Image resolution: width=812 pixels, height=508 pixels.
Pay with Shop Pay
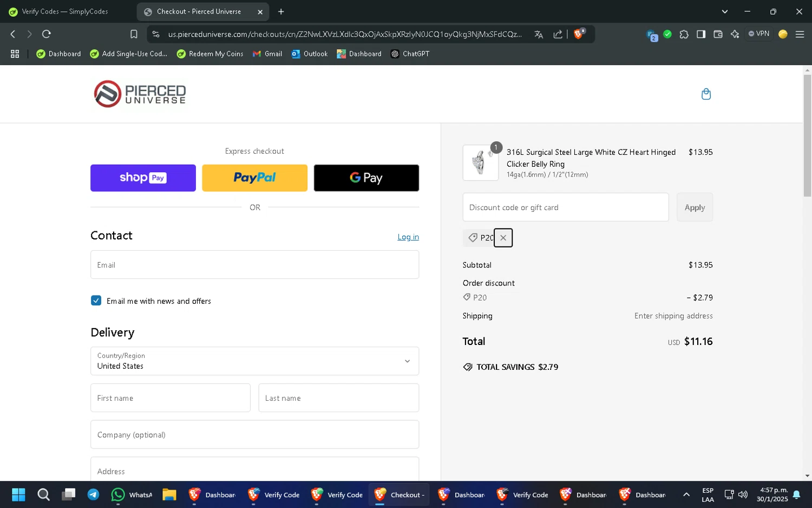pos(143,178)
